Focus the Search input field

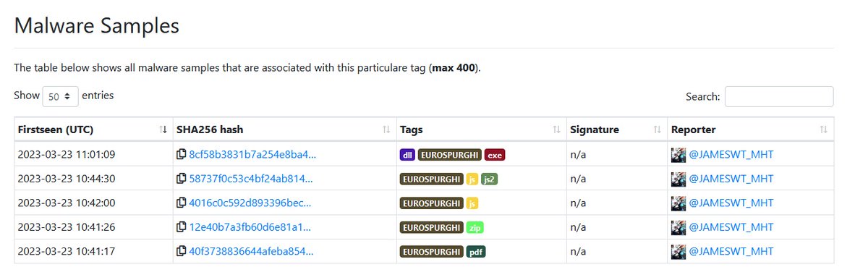[x=779, y=96]
